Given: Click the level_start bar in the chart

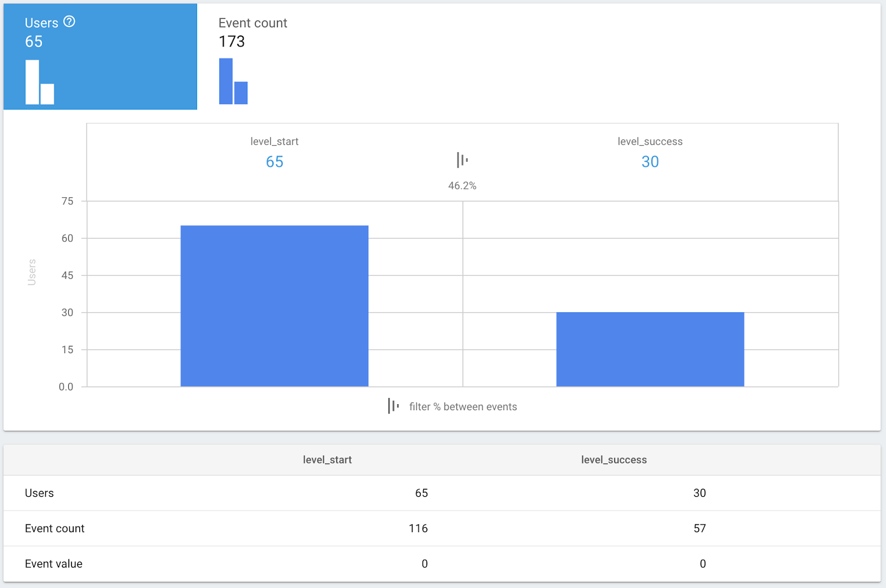Looking at the screenshot, I should (x=275, y=306).
